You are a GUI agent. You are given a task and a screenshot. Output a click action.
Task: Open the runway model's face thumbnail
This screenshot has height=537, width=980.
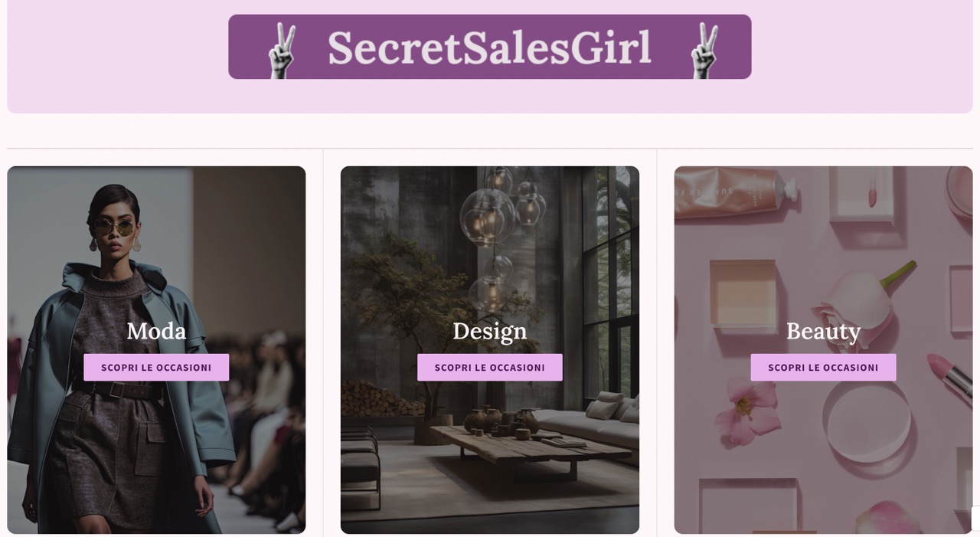pos(115,226)
